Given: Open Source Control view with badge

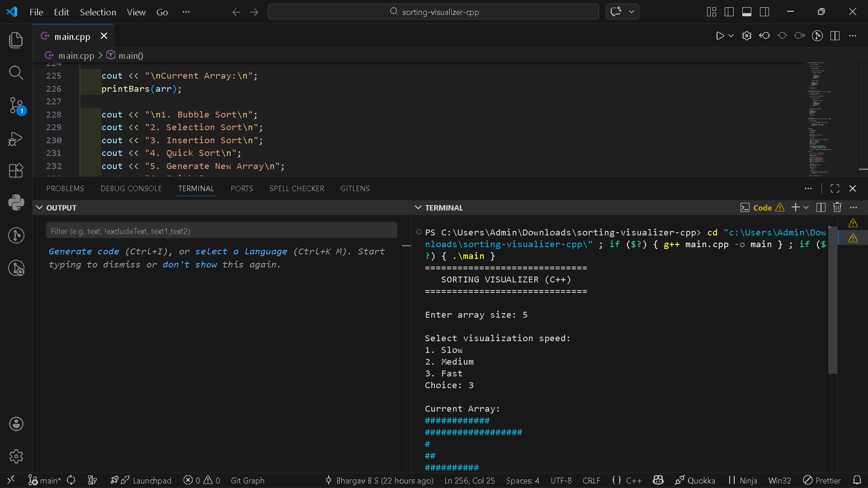Looking at the screenshot, I should [16, 106].
